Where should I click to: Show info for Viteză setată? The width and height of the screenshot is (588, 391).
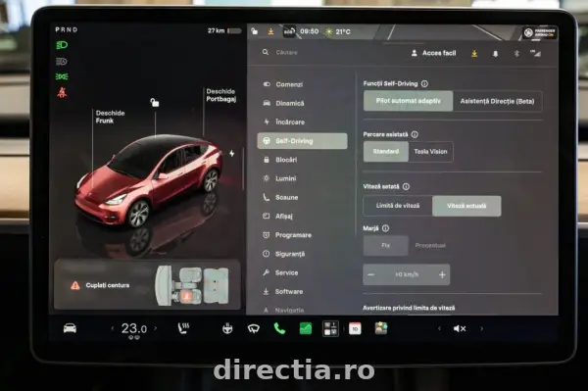tap(406, 186)
